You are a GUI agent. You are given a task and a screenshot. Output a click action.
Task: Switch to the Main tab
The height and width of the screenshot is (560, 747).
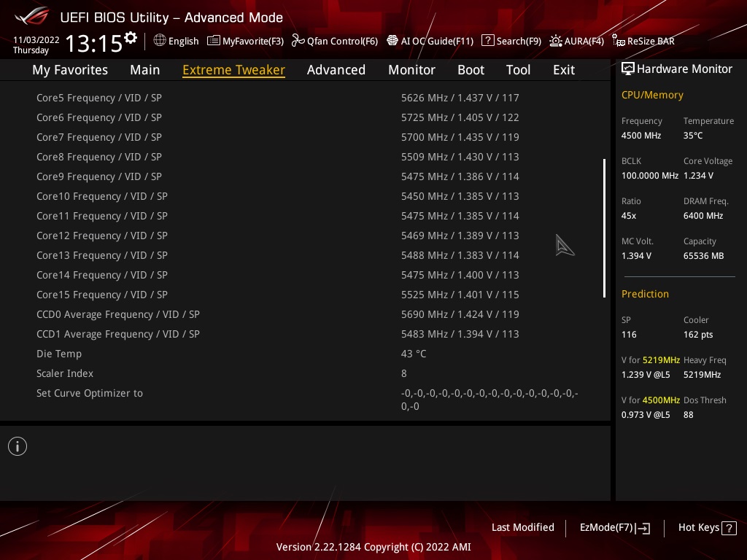(145, 70)
